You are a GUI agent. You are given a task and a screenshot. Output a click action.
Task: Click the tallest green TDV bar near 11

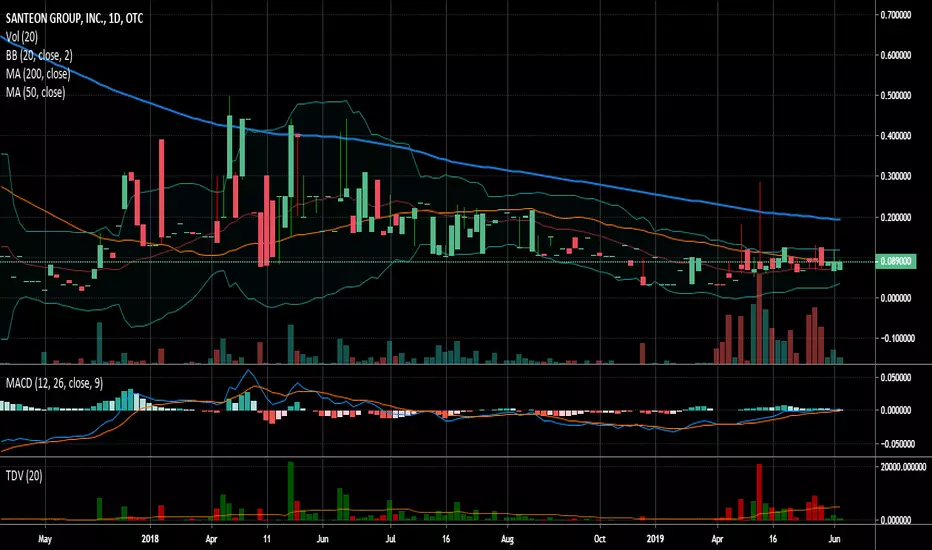click(291, 491)
